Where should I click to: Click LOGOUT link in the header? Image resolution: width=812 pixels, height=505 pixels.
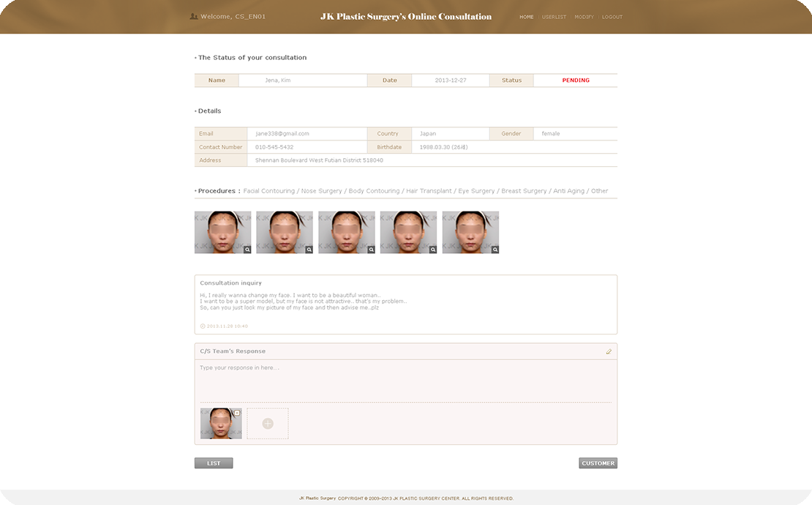[612, 17]
